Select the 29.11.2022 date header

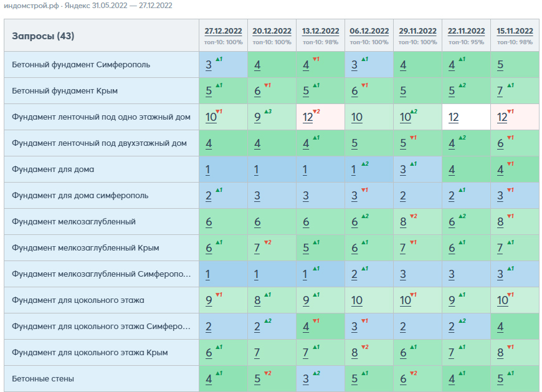click(x=417, y=31)
